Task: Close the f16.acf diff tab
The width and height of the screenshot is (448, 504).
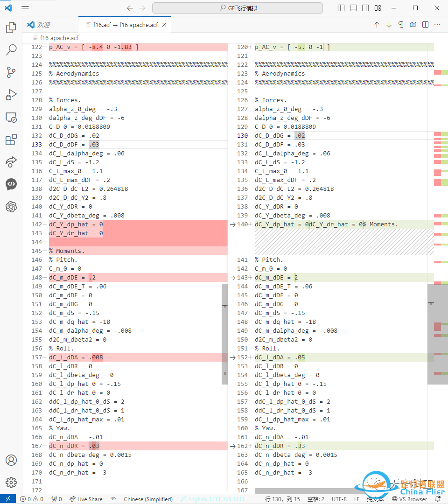Action: 164,25
